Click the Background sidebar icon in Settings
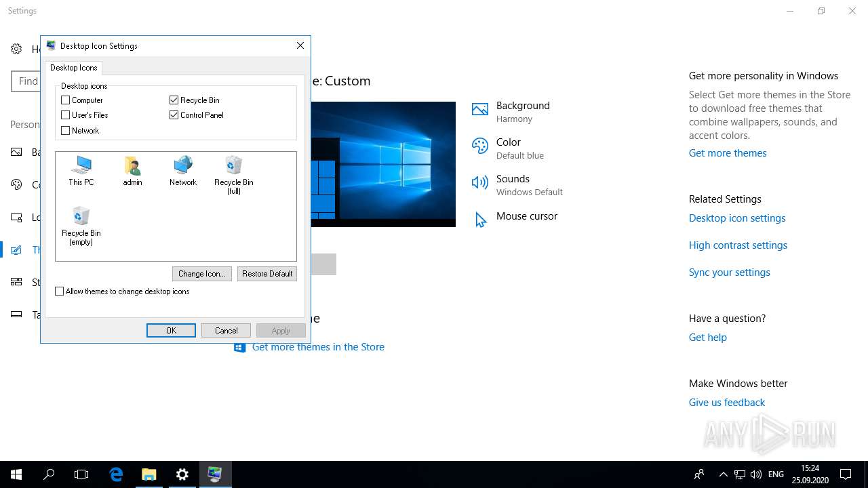868x488 pixels. click(x=16, y=152)
